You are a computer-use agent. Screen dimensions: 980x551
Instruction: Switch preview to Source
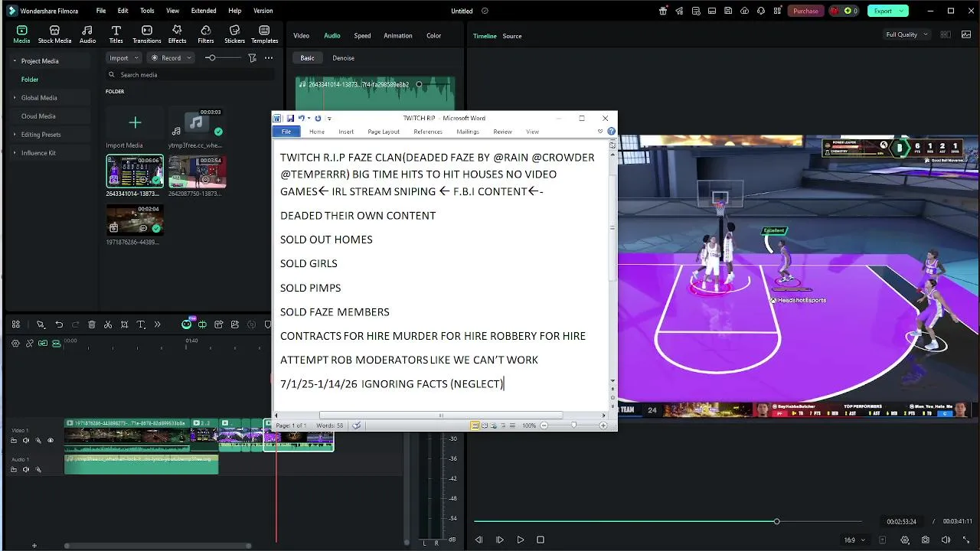[x=512, y=36]
